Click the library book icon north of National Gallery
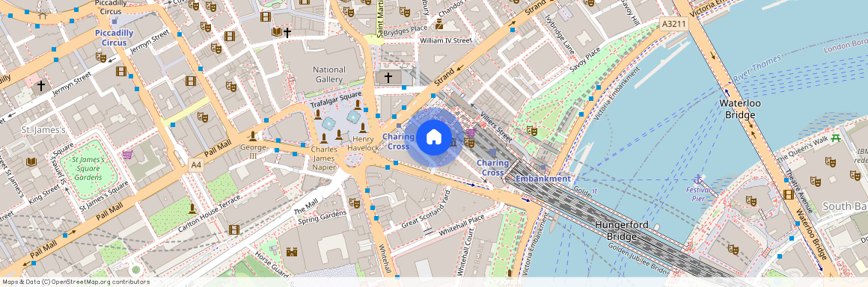The height and width of the screenshot is (287, 868). pyautogui.click(x=276, y=32)
